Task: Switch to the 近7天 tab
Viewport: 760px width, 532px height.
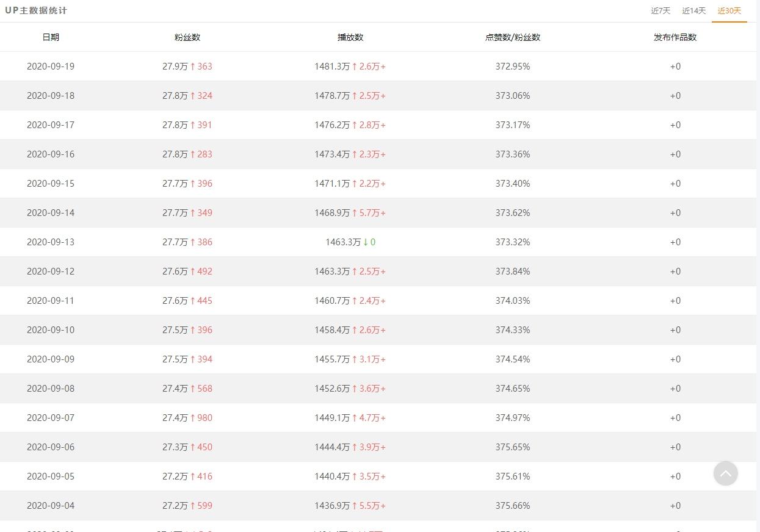Action: pyautogui.click(x=660, y=11)
